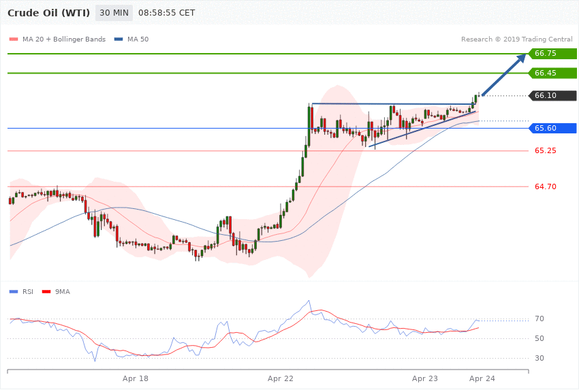This screenshot has width=579, height=392.
Task: Select the 66.75 green price tag
Action: [x=553, y=54]
